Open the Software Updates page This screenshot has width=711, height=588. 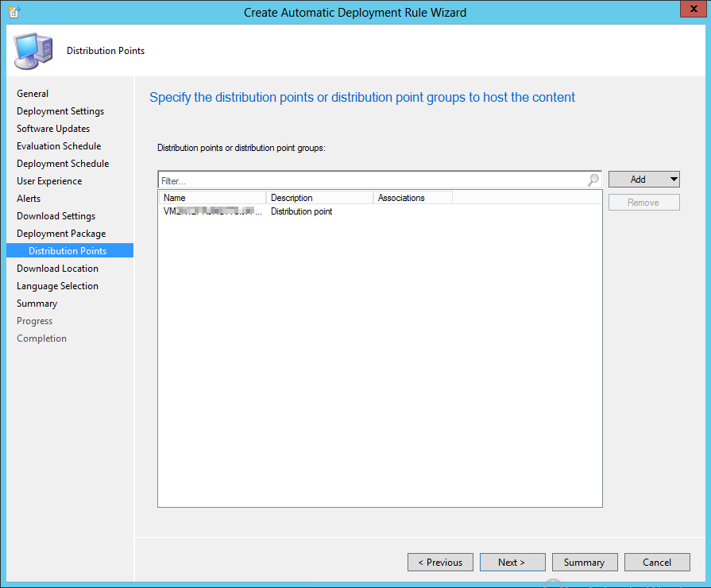53,129
